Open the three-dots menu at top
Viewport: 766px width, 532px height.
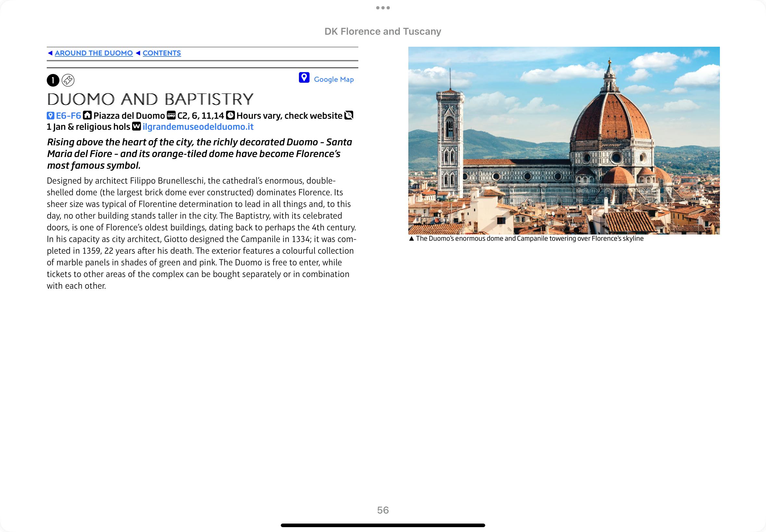(383, 8)
